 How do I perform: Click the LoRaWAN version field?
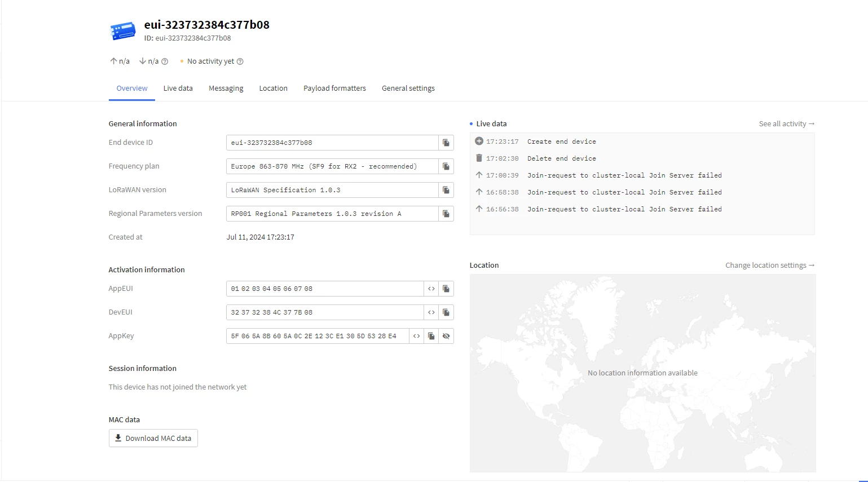click(x=332, y=190)
